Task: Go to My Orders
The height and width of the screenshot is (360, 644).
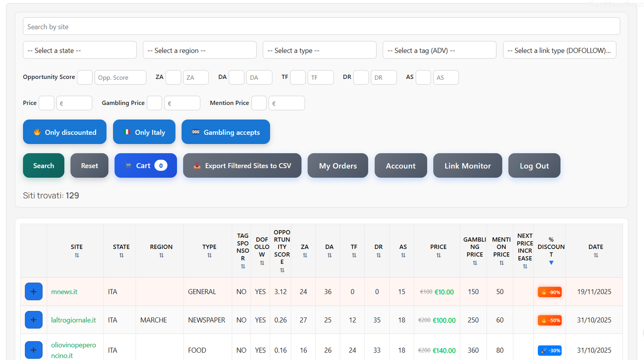Action: coord(338,166)
